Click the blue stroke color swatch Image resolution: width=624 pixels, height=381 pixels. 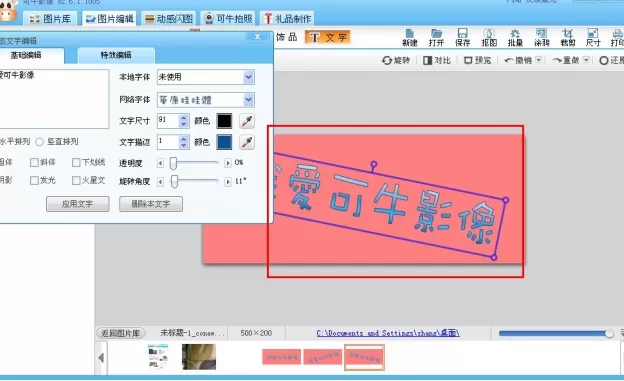pos(224,142)
